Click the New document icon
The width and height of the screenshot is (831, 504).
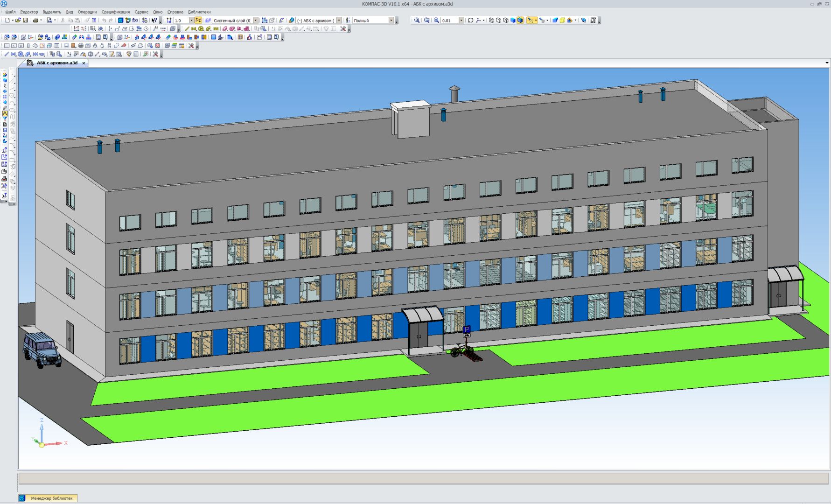pyautogui.click(x=7, y=21)
